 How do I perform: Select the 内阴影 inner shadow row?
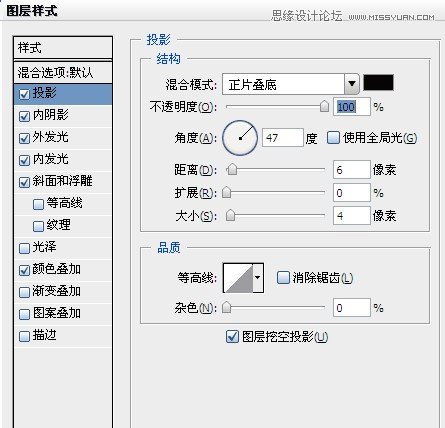[63, 116]
